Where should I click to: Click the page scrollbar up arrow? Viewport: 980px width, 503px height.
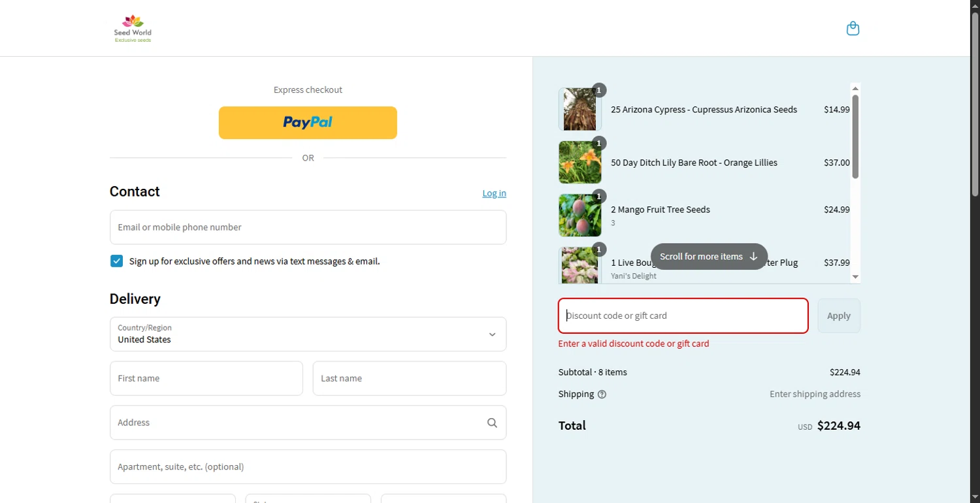(975, 5)
